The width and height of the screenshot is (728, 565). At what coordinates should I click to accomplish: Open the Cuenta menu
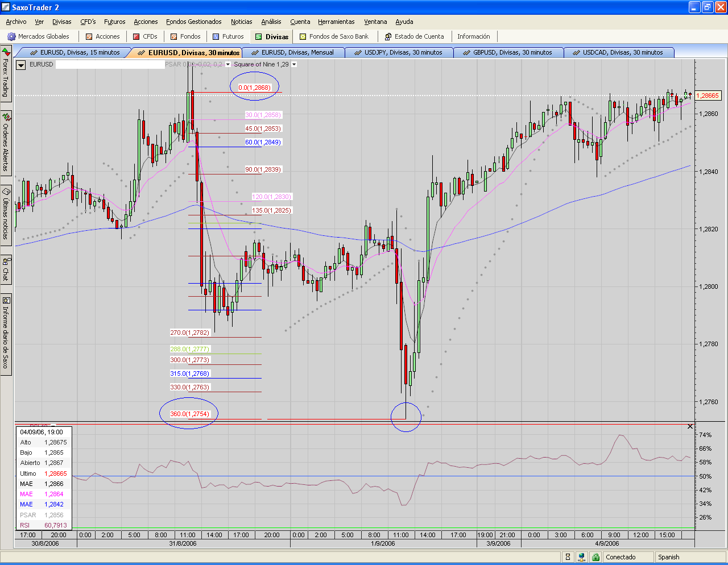coord(300,22)
